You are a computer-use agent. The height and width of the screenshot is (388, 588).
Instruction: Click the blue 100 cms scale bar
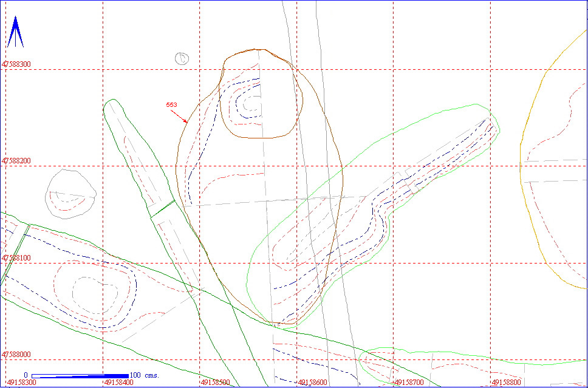(80, 376)
